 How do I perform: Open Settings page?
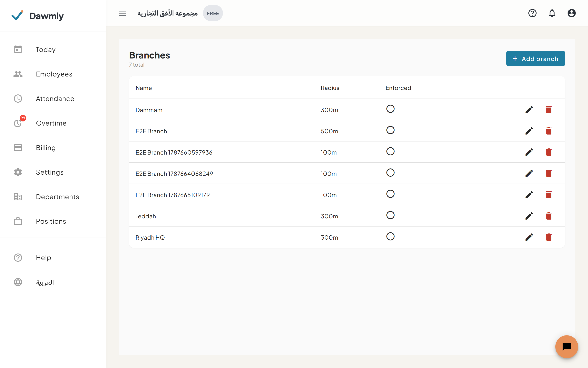pos(53,172)
